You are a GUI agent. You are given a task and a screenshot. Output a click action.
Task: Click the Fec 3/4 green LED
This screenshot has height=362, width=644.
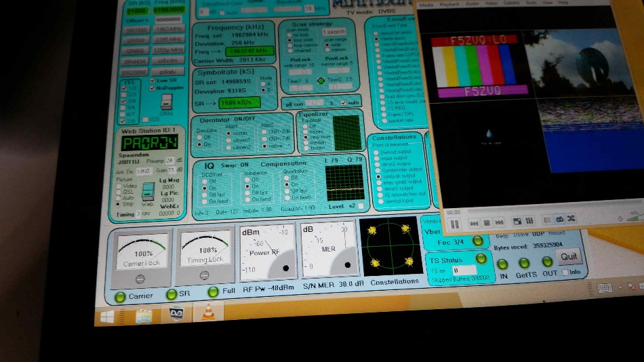(x=478, y=241)
